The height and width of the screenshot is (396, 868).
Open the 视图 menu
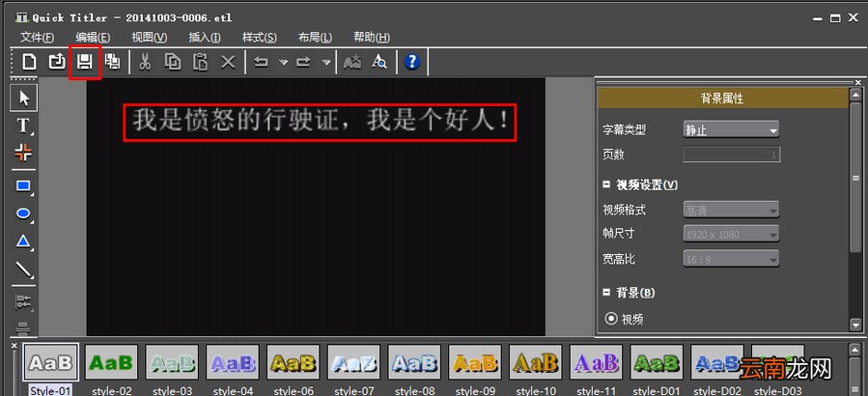coord(149,38)
